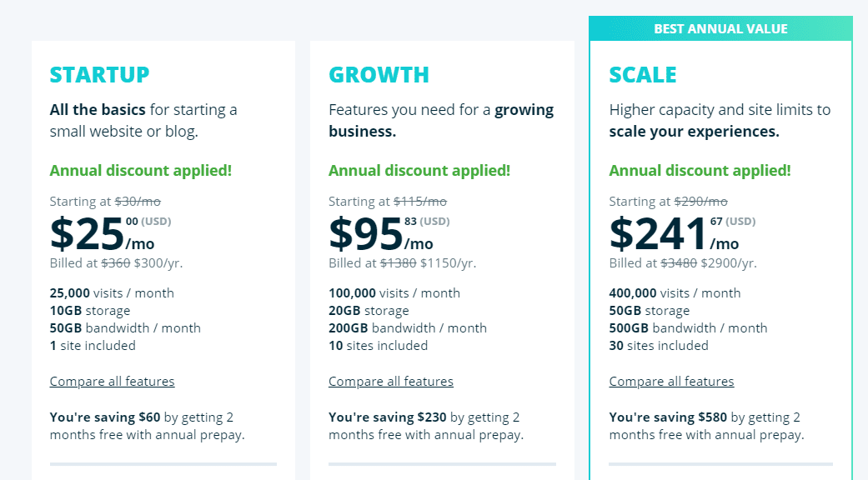Open Compare all features under STARTUP plan

(x=112, y=381)
